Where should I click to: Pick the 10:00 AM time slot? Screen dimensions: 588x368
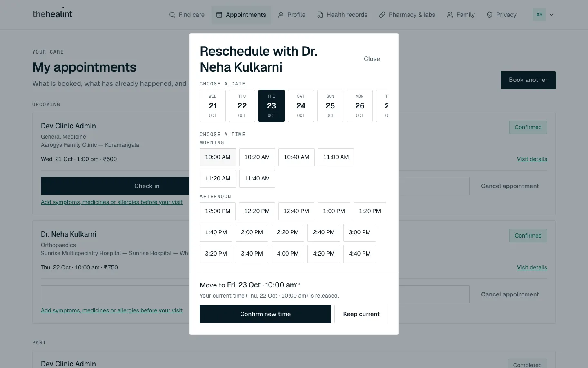(218, 157)
